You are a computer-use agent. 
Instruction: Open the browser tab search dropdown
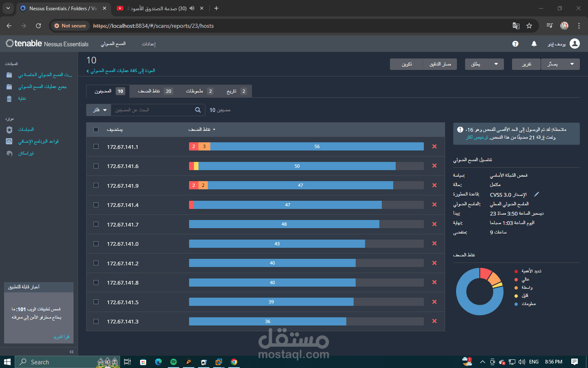point(8,8)
